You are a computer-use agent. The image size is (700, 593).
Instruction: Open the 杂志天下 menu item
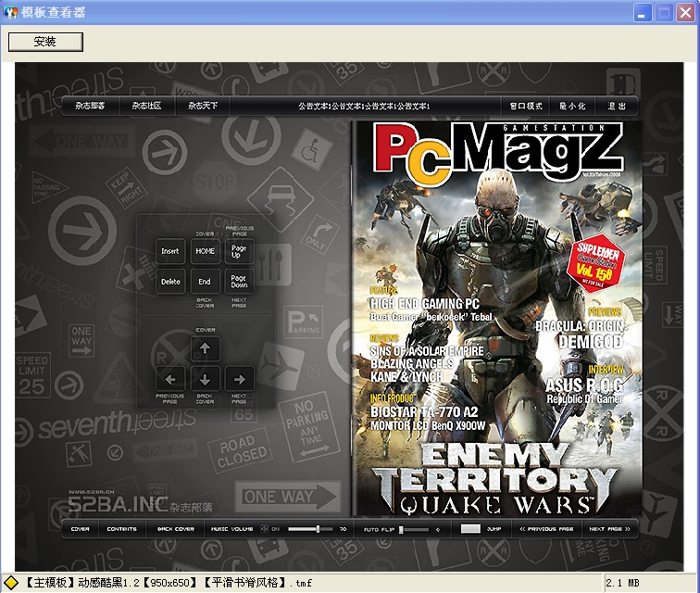tap(203, 106)
